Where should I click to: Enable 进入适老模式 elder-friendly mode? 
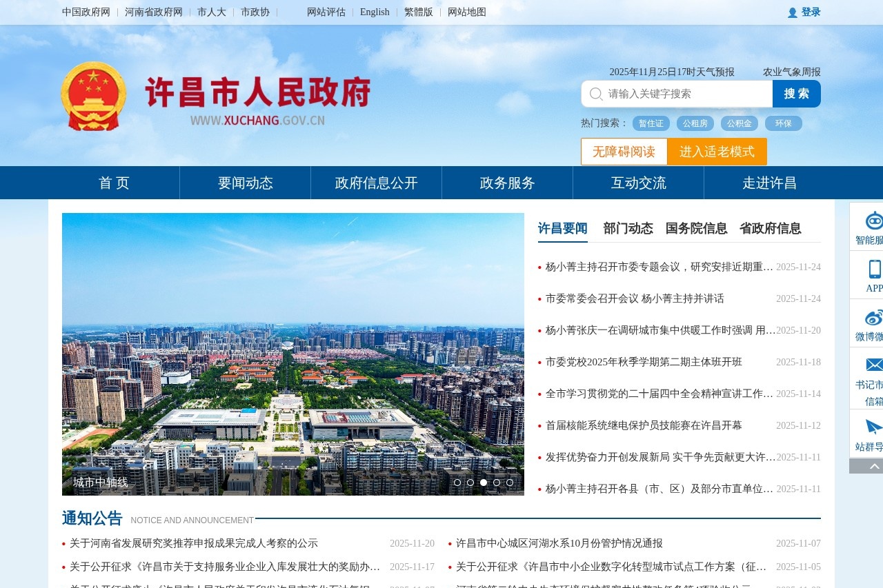717,152
